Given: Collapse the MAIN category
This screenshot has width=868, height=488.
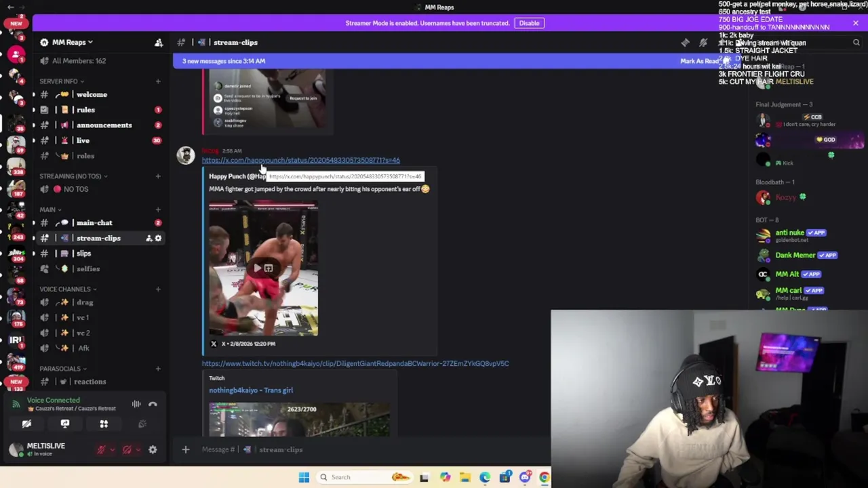Looking at the screenshot, I should (x=50, y=209).
